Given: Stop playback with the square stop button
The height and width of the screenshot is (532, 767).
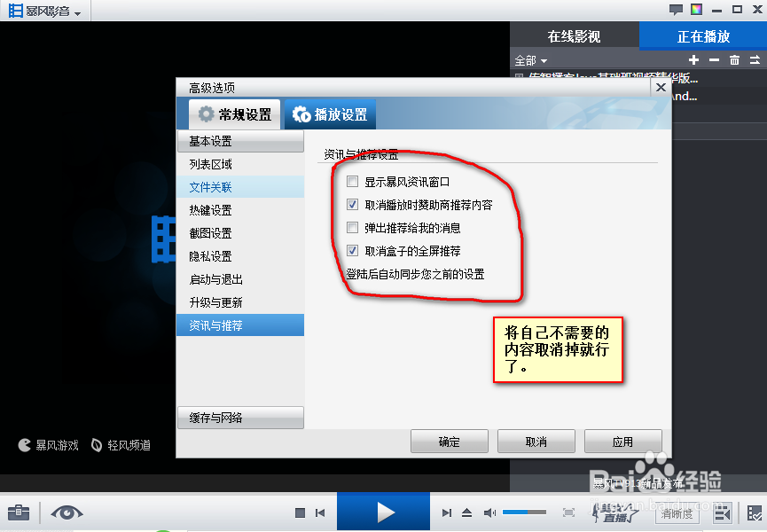Looking at the screenshot, I should point(300,512).
